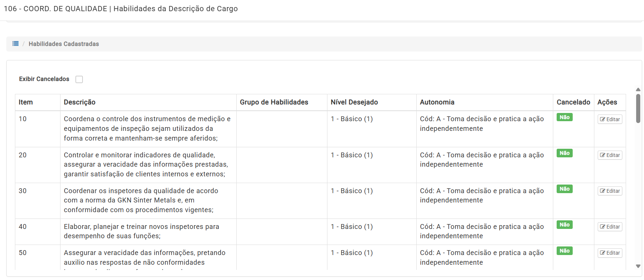This screenshot has width=644, height=280.
Task: Click the scroll down arrow of the table
Action: [x=638, y=266]
